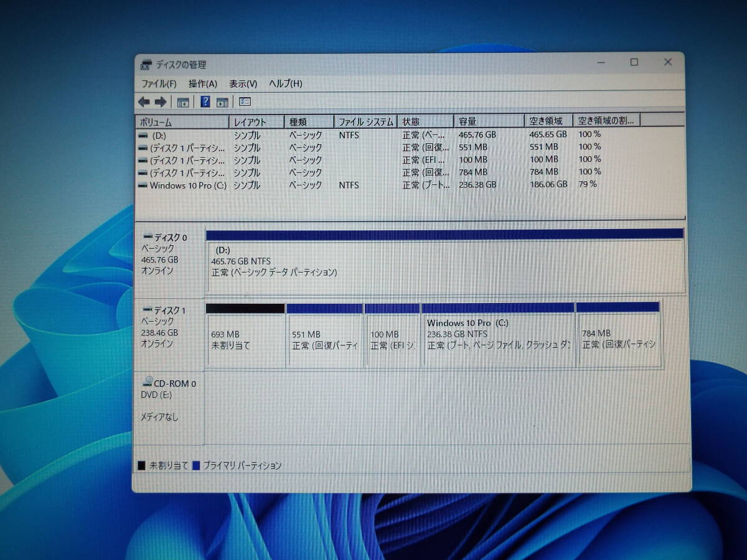Click the black 未割り当て legend swatch
Image resolution: width=747 pixels, height=560 pixels.
pos(141,465)
